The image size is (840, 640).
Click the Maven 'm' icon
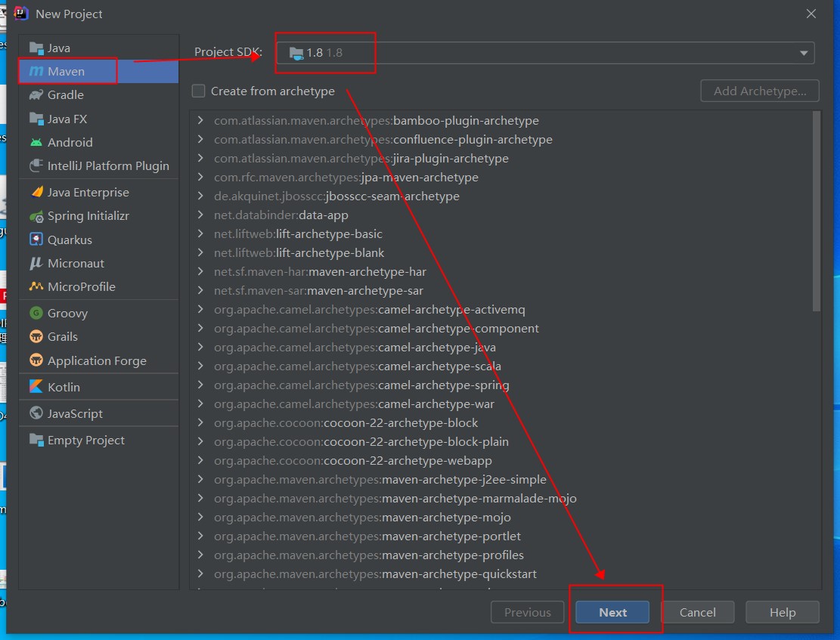coord(36,71)
